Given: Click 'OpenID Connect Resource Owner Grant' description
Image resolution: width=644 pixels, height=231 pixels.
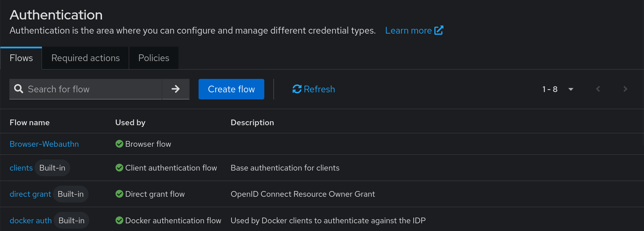Looking at the screenshot, I should tap(303, 194).
